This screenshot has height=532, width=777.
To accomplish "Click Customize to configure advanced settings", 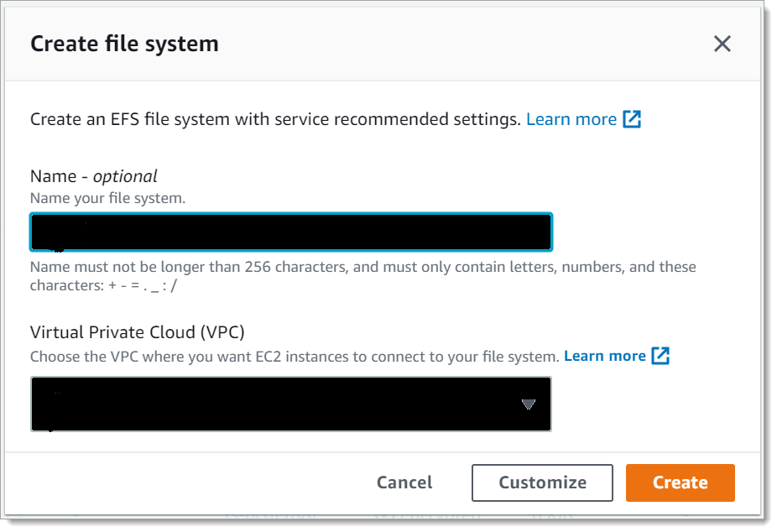I will click(x=541, y=482).
